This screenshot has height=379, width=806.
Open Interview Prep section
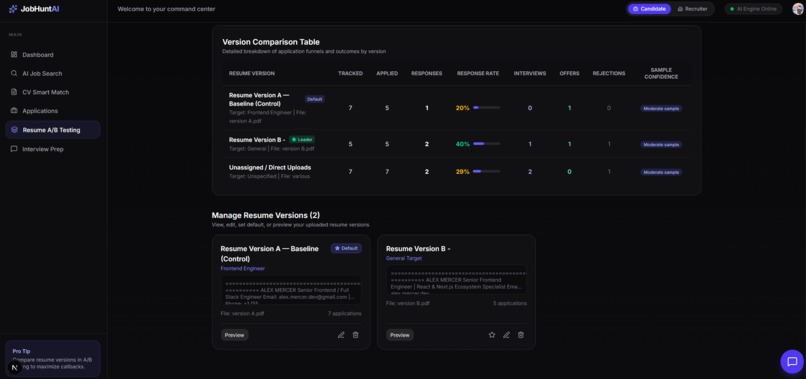point(52,149)
